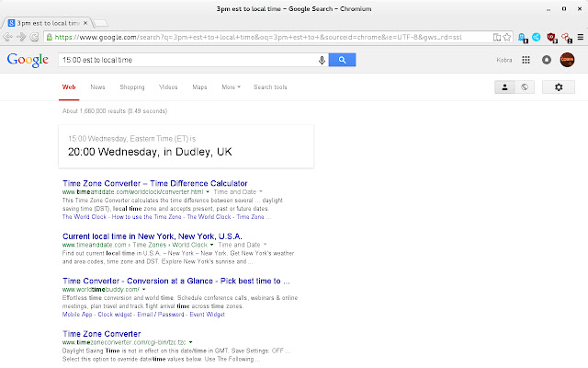
Task: Expand arrow after first 'Time and Date' label
Action: (261, 192)
